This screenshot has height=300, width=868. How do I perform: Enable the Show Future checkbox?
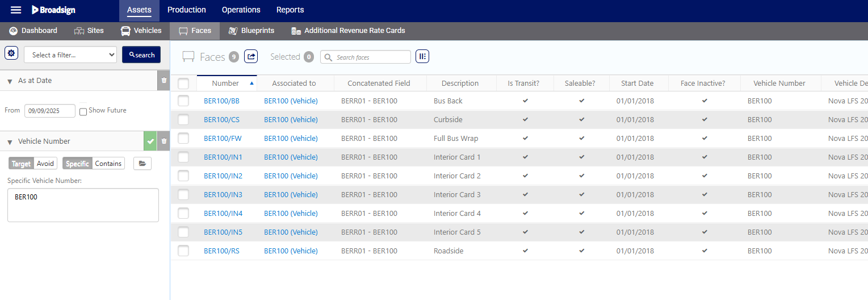click(x=83, y=111)
